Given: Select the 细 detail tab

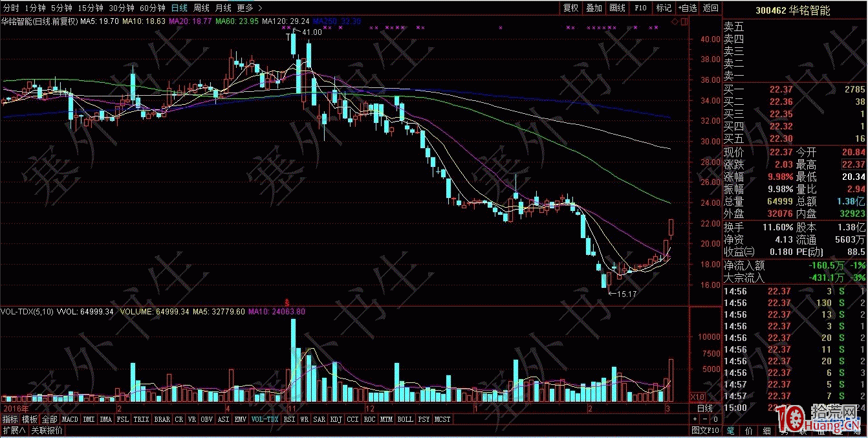Looking at the screenshot, I should [x=766, y=430].
